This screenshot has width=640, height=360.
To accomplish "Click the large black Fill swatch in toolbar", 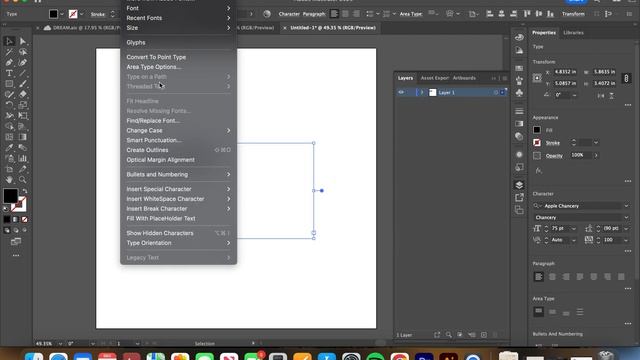I will (10, 196).
